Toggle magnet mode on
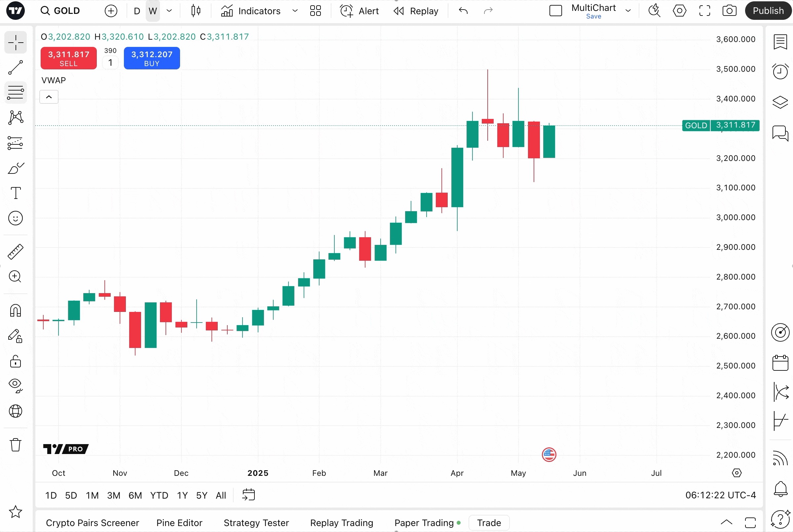793x532 pixels. [x=16, y=311]
